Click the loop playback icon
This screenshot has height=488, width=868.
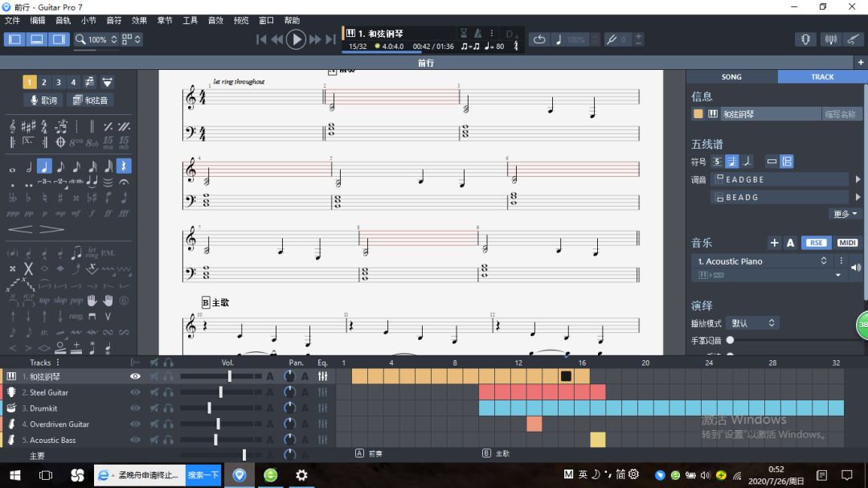click(539, 39)
